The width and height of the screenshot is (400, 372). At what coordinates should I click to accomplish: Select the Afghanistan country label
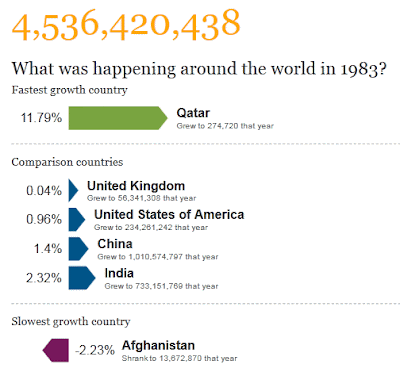click(x=158, y=345)
